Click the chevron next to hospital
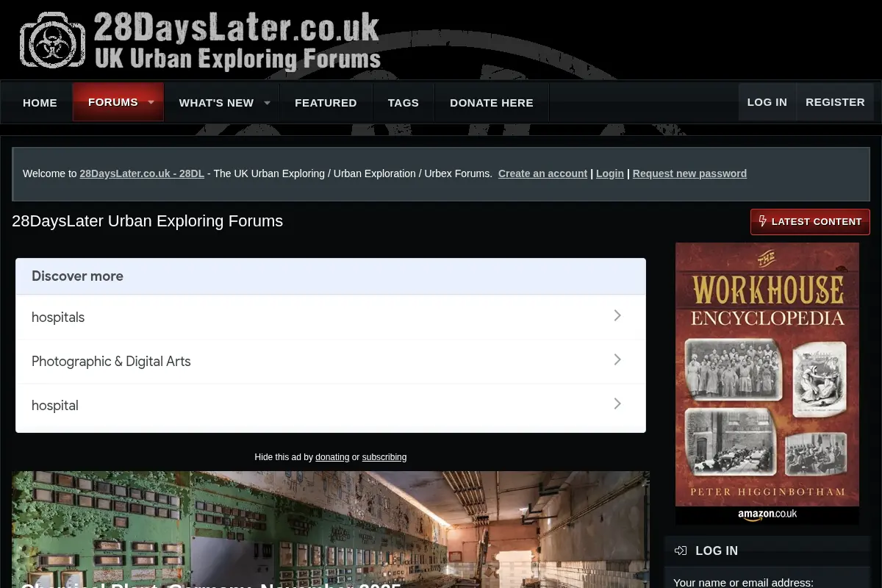This screenshot has height=588, width=882. pyautogui.click(x=617, y=404)
